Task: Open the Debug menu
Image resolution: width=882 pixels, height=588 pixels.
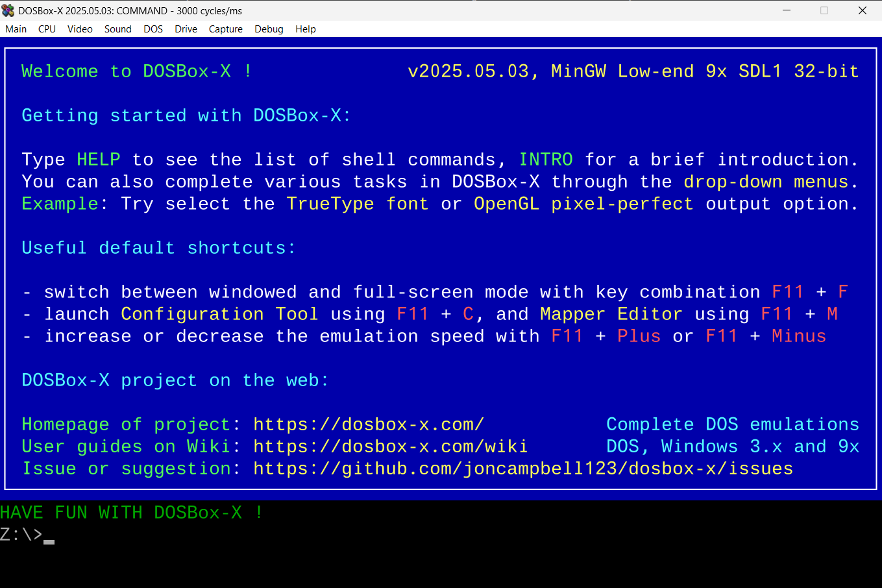Action: coord(268,29)
